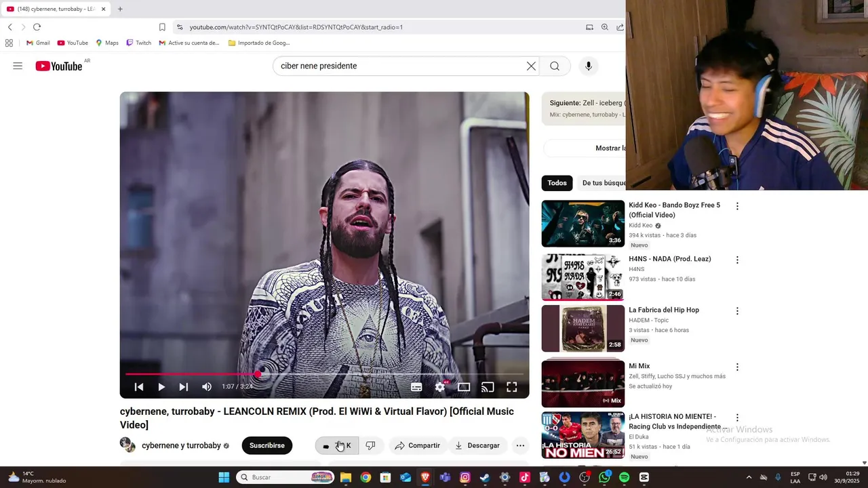Click the browser address bar URL
868x488 pixels.
296,27
